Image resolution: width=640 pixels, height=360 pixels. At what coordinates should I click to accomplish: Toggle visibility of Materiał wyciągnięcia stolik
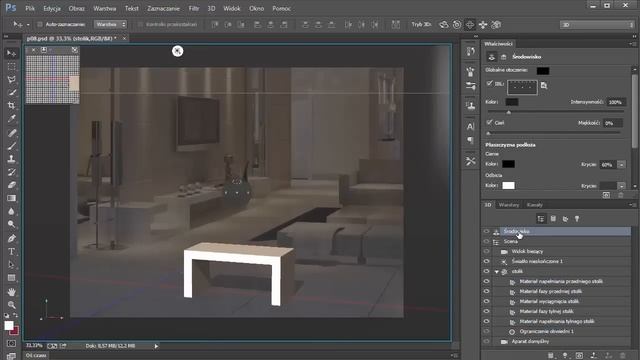click(x=487, y=302)
